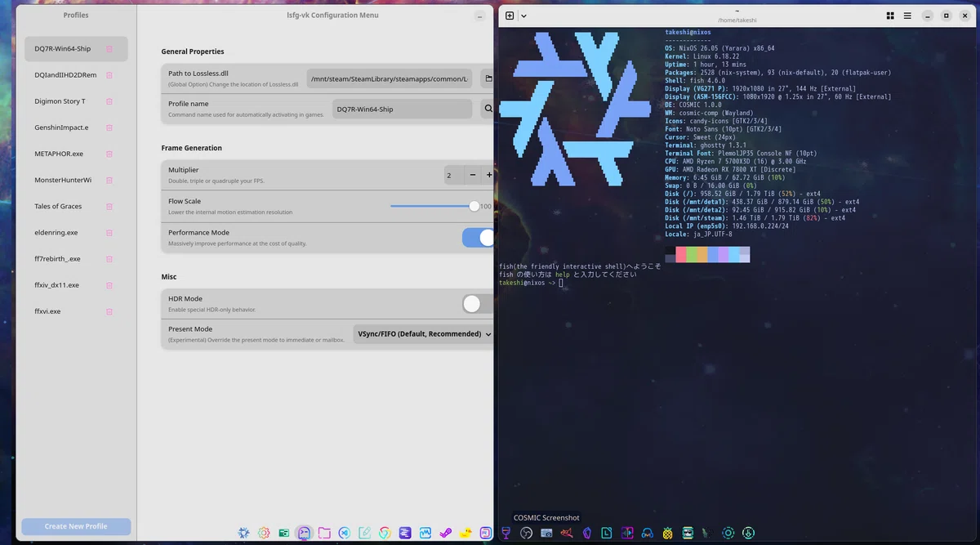Click the Steam icon in the dock
Image resolution: width=980 pixels, height=545 pixels.
pyautogui.click(x=445, y=533)
